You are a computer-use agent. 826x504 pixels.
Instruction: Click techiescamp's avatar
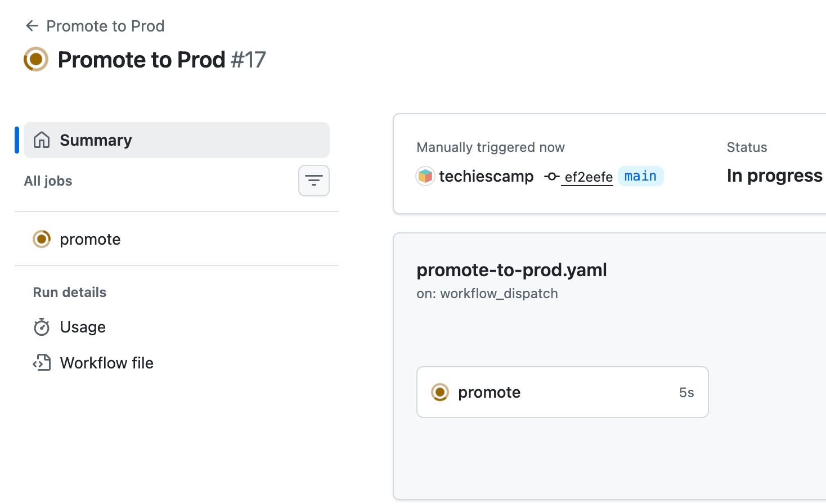(x=425, y=176)
